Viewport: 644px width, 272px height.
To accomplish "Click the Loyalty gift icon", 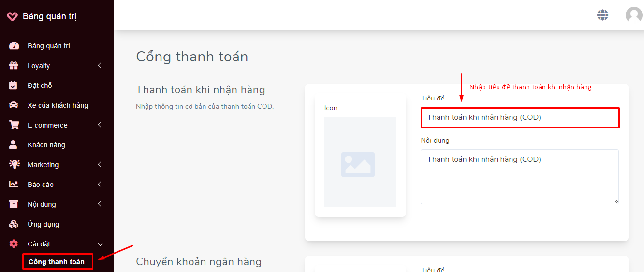I will [14, 66].
